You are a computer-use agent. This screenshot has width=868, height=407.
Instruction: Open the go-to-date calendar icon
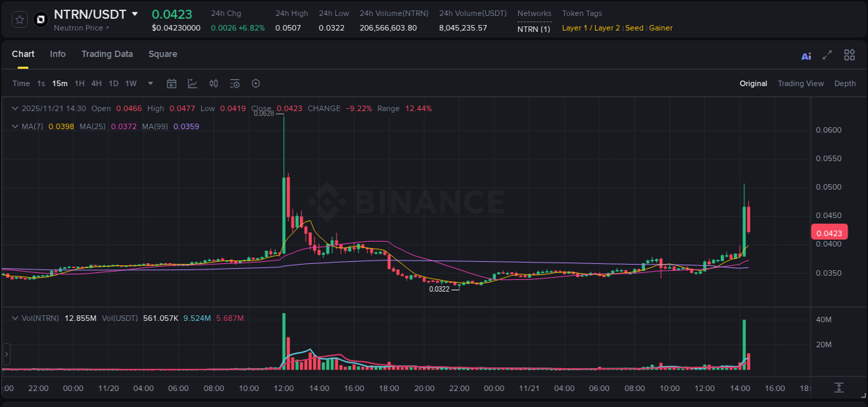coord(172,83)
